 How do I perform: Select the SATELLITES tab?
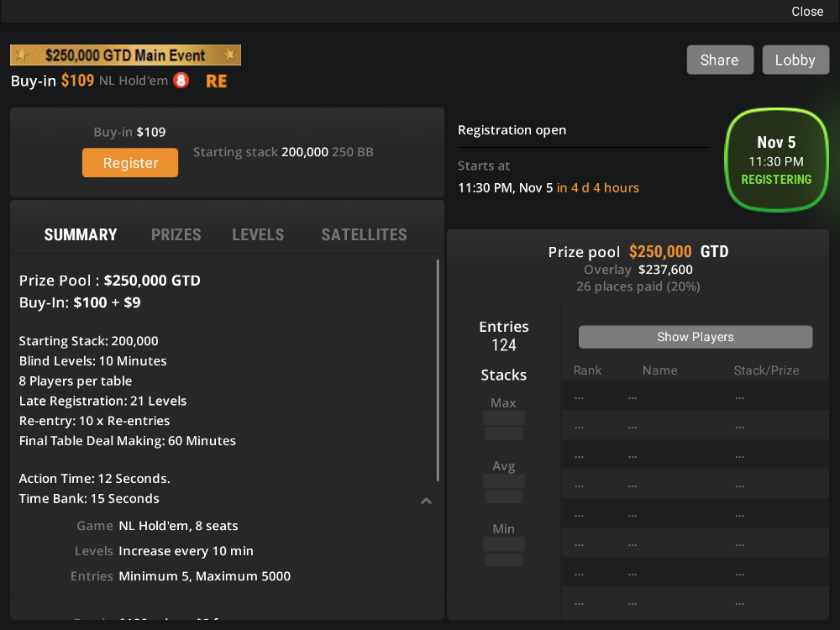pyautogui.click(x=364, y=235)
